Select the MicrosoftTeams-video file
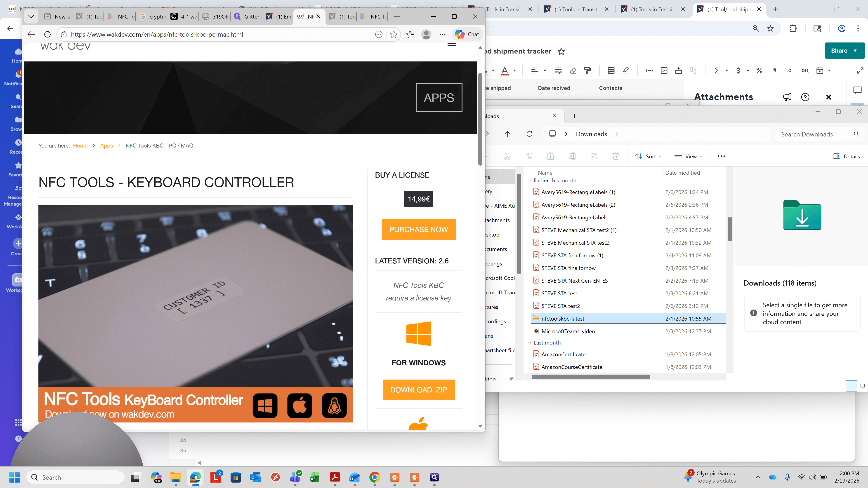 coord(628,331)
